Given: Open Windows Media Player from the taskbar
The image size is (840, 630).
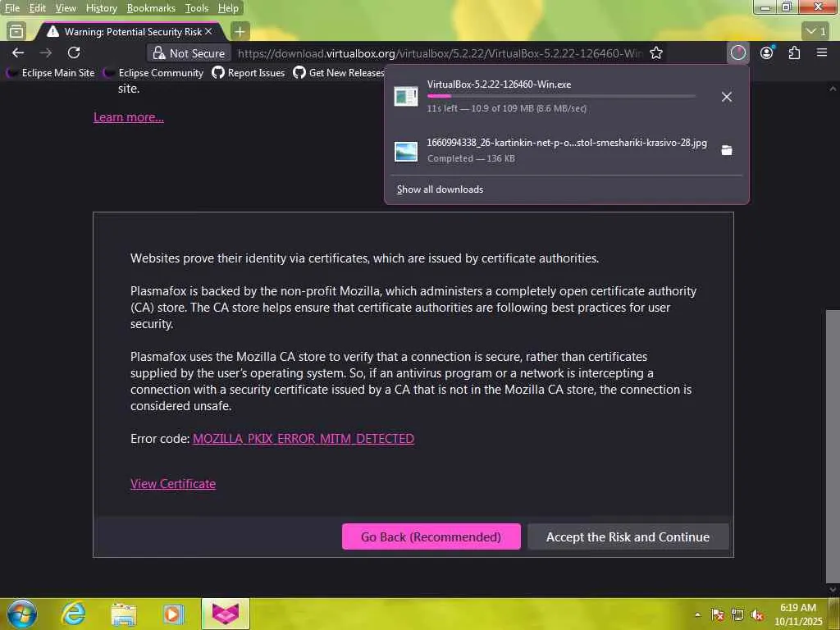Looking at the screenshot, I should [x=174, y=614].
